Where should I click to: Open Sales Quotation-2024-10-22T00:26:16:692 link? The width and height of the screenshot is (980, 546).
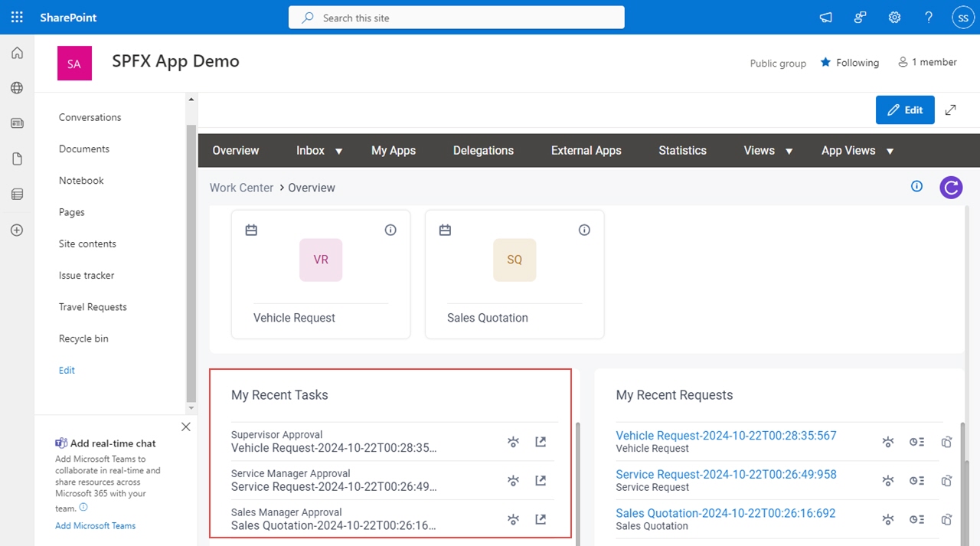coord(726,514)
